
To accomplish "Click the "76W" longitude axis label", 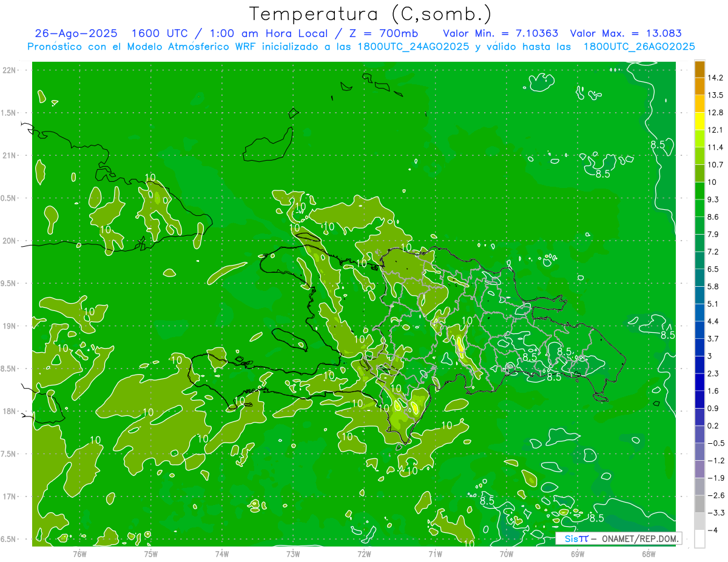I will pos(79,554).
